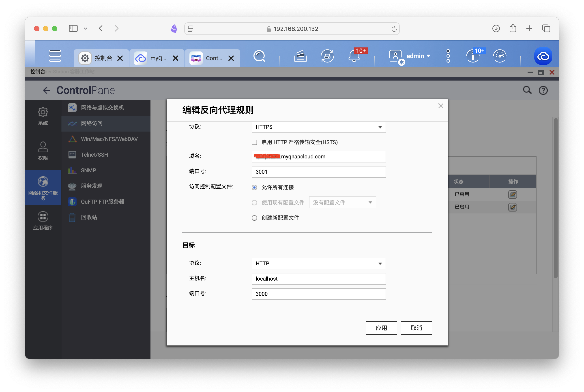Open Telnet/SSH menu item
This screenshot has width=584, height=392.
(106, 155)
